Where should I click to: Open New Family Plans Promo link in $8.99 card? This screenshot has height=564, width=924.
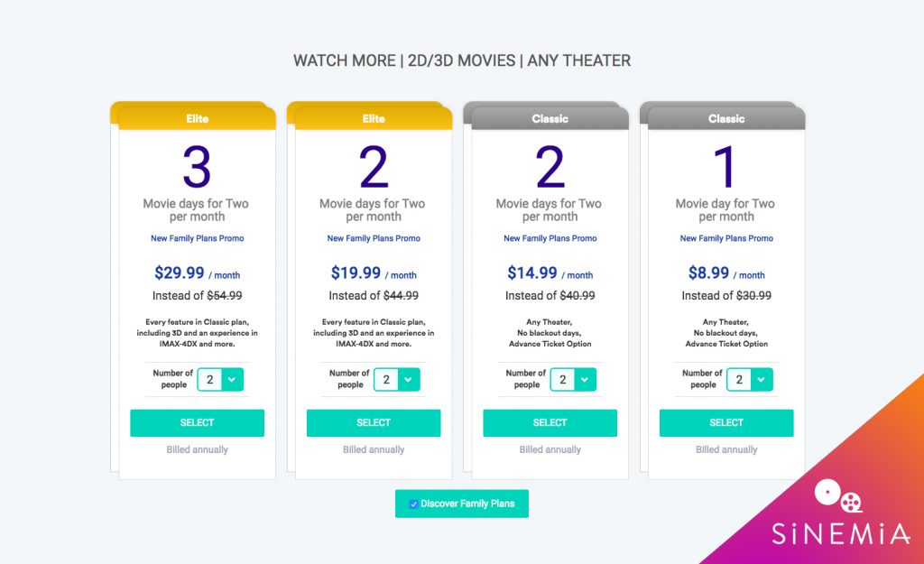pos(726,238)
